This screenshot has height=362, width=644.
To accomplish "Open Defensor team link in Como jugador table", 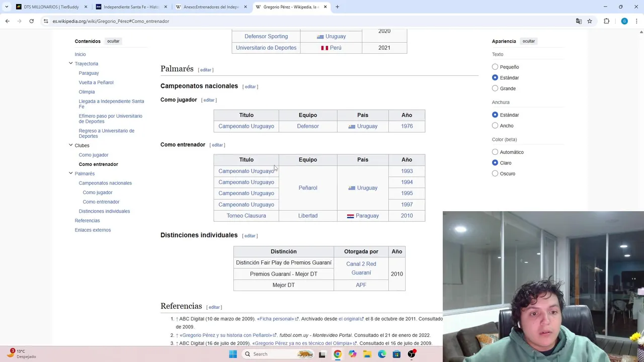I will (308, 126).
